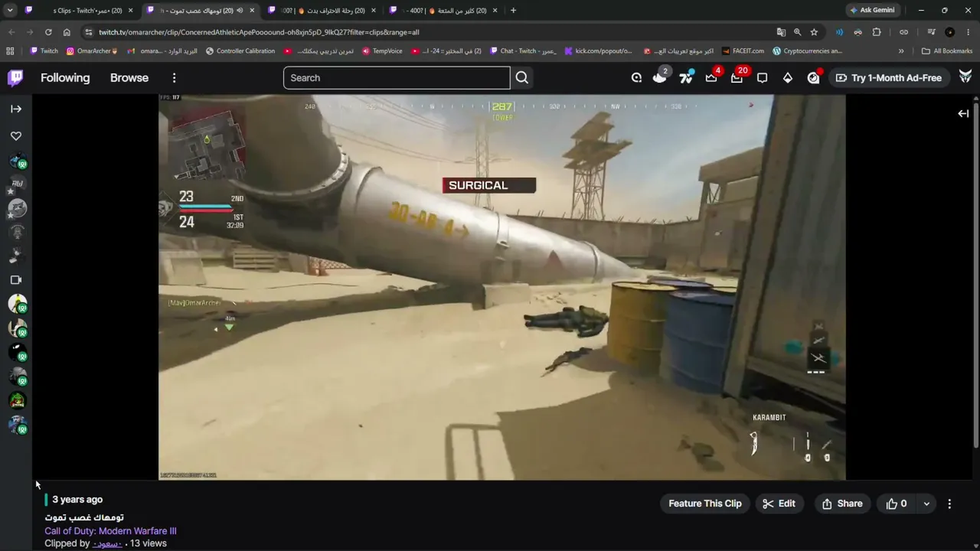Viewport: 980px width, 551px height.
Task: Share this clip
Action: pyautogui.click(x=842, y=504)
